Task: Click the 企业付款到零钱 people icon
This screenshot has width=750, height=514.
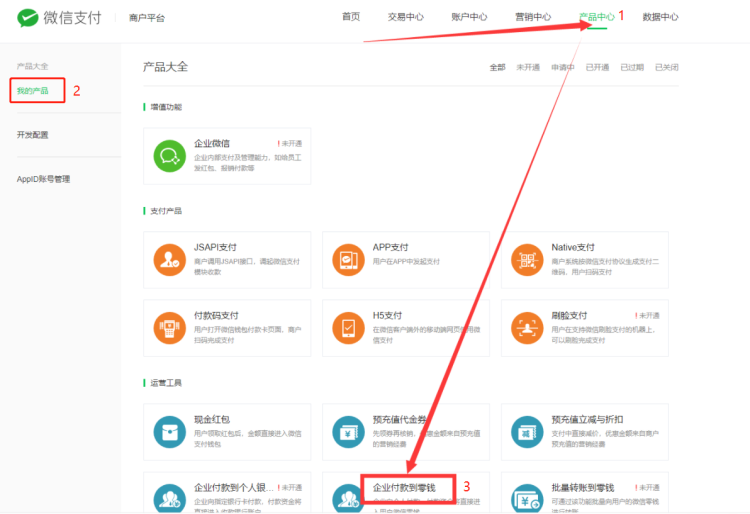Action: tap(347, 499)
